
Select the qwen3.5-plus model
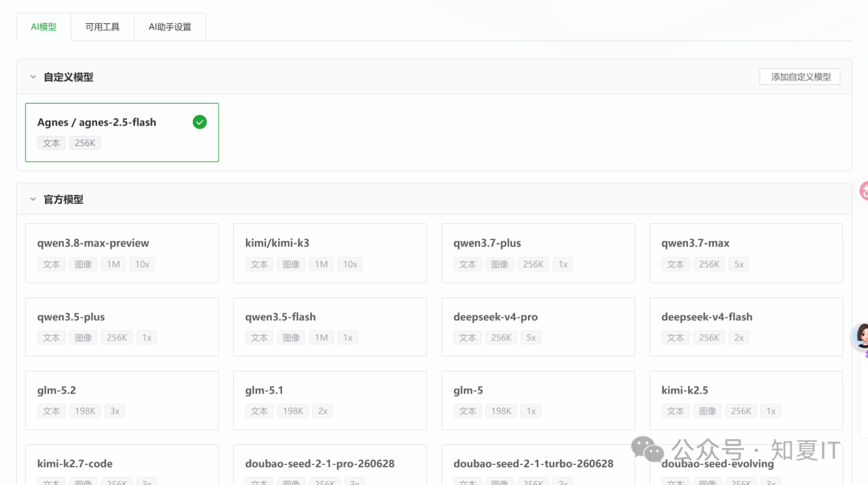pos(122,327)
